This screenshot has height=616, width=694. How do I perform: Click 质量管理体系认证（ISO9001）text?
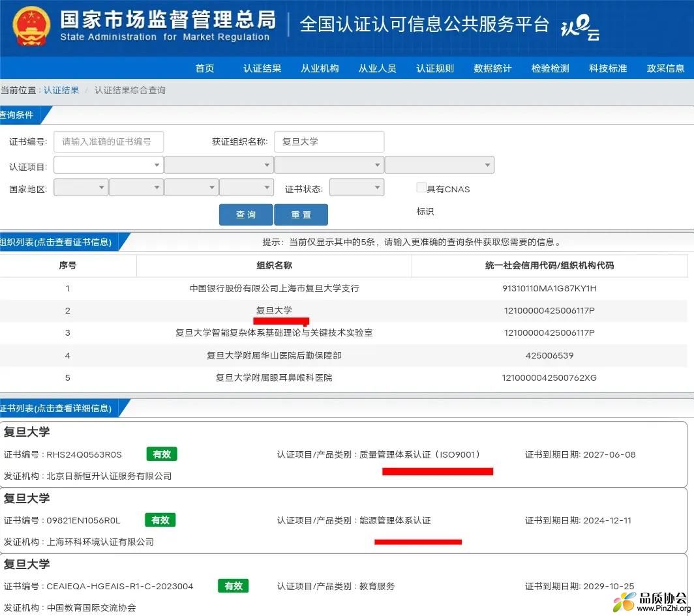pyautogui.click(x=419, y=454)
